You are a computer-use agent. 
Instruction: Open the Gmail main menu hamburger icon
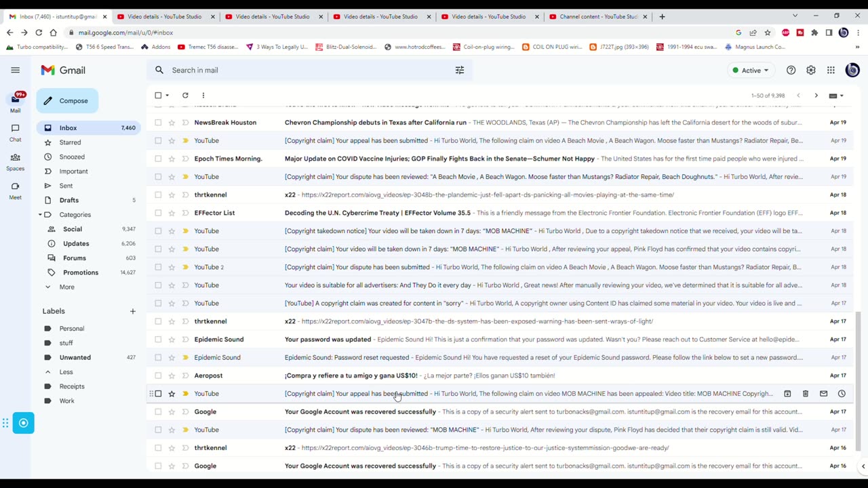(x=15, y=70)
